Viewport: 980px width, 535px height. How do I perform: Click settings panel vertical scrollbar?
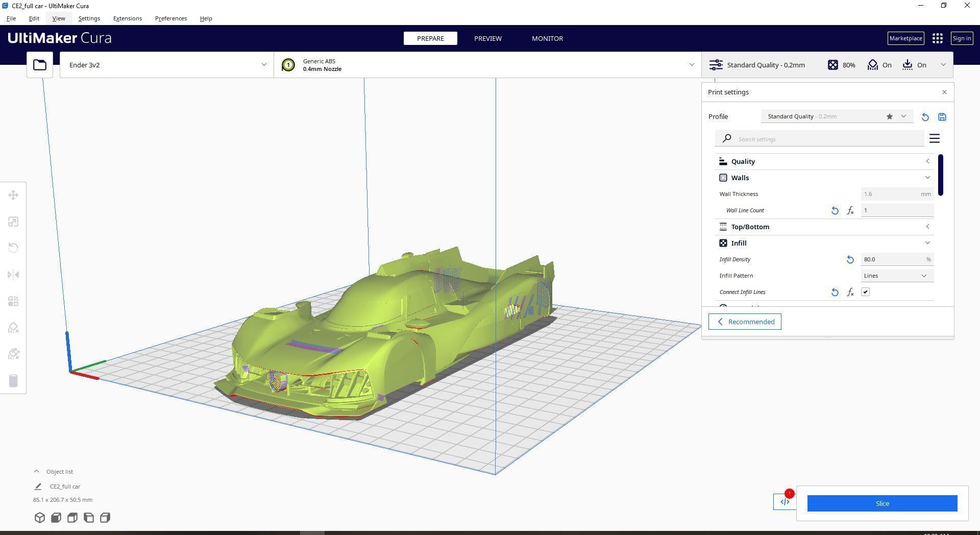(x=940, y=175)
